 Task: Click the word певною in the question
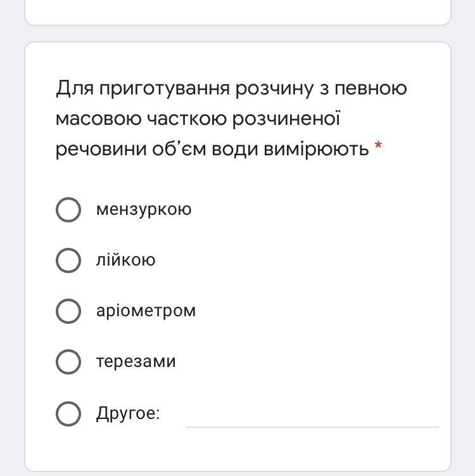pos(370,89)
